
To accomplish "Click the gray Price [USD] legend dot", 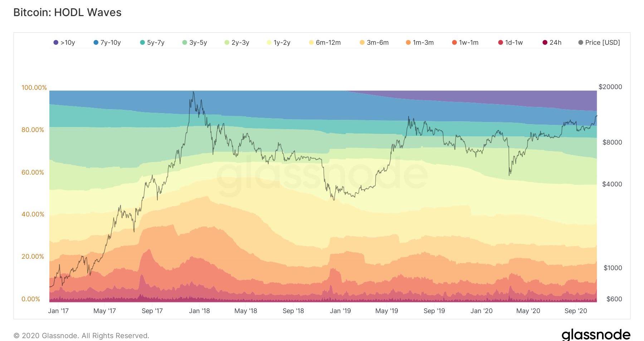I will (x=581, y=43).
